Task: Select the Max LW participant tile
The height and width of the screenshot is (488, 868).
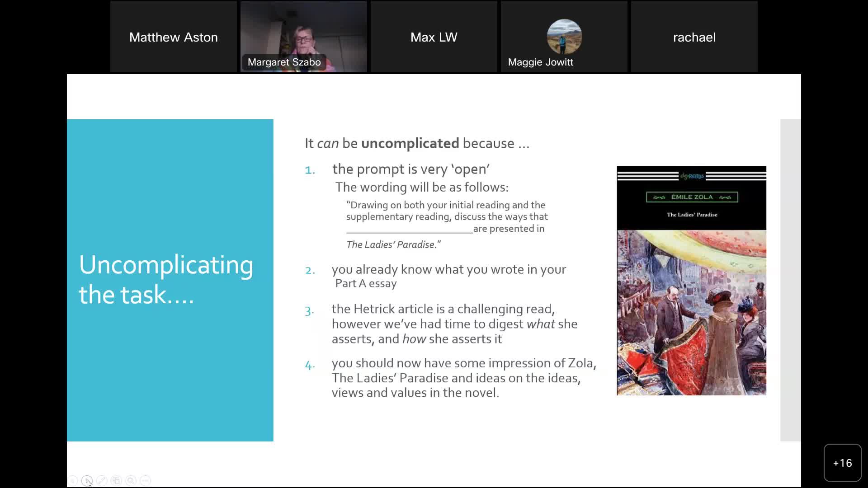Action: pyautogui.click(x=434, y=37)
